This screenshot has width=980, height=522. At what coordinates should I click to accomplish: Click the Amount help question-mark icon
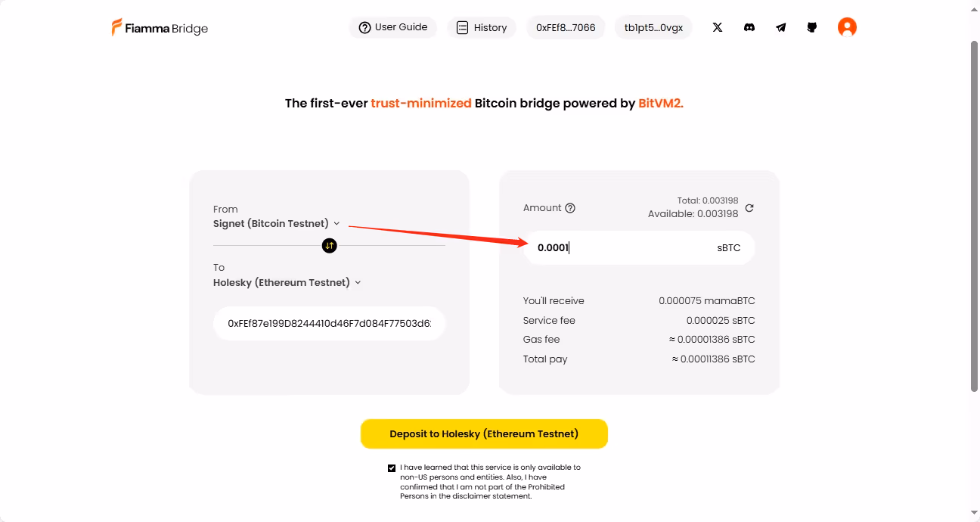point(570,208)
